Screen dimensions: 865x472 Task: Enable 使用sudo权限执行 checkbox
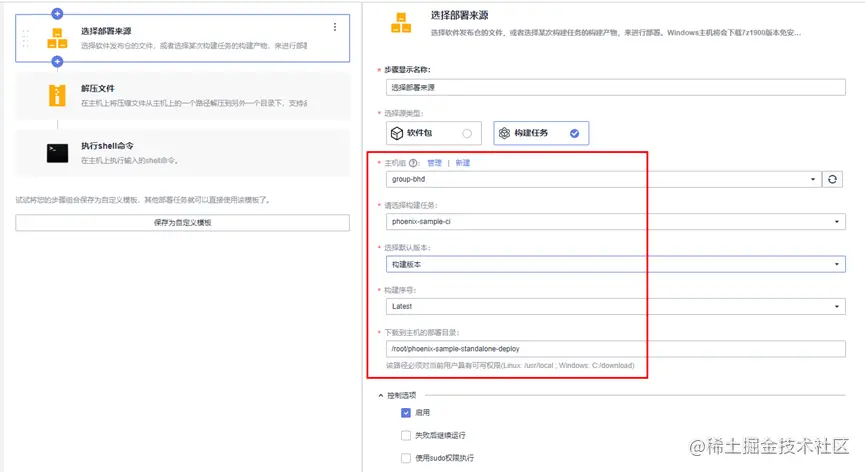[406, 458]
